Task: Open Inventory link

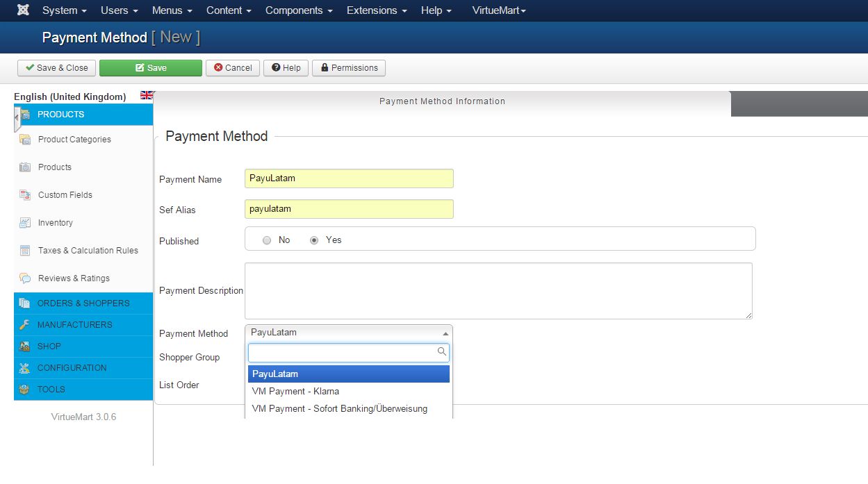Action: [56, 223]
